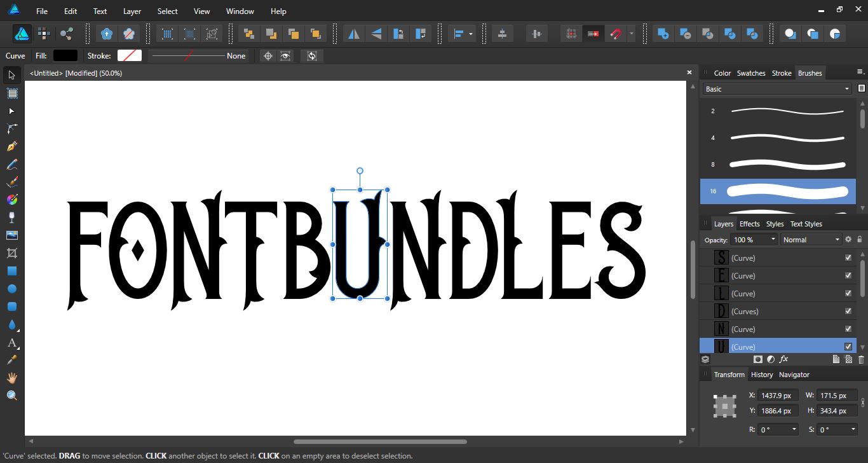Select the Pen tool
Screen dimensions: 868x463
point(11,146)
